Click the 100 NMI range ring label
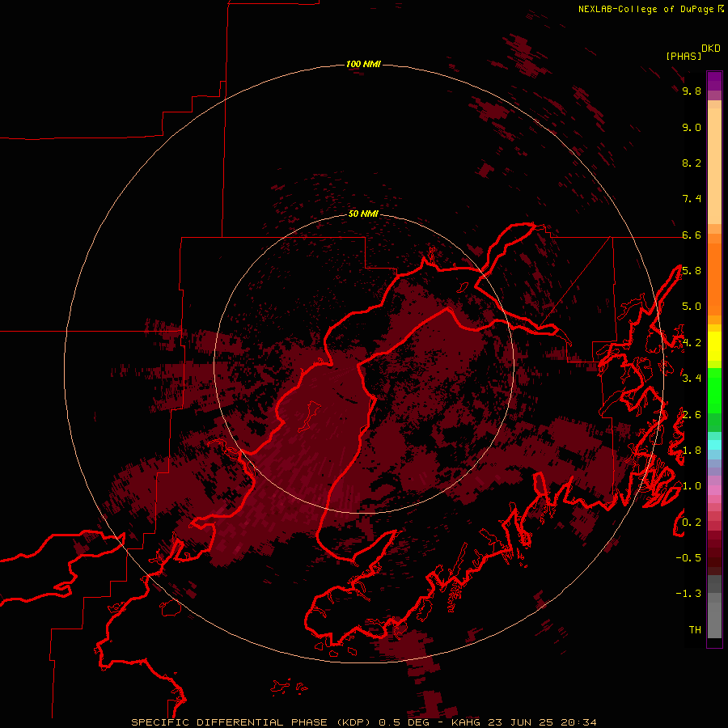 [363, 64]
